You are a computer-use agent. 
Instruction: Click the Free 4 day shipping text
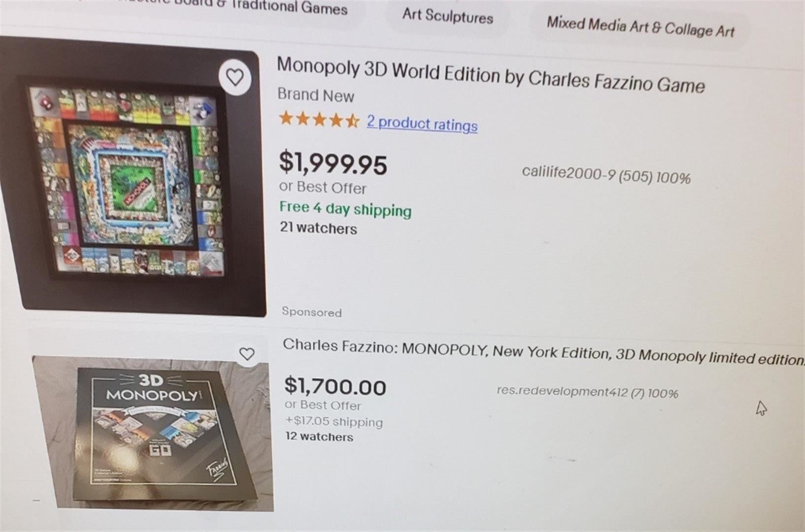[x=345, y=209]
